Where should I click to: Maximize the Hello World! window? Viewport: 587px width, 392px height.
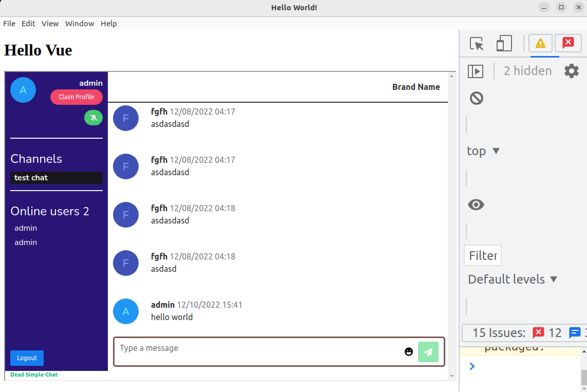[561, 8]
